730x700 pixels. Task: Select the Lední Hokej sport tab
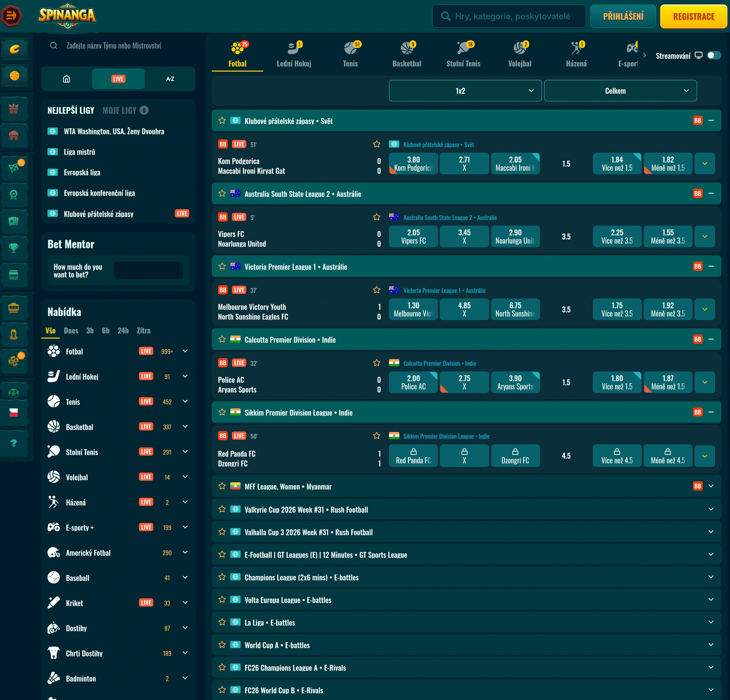point(294,55)
